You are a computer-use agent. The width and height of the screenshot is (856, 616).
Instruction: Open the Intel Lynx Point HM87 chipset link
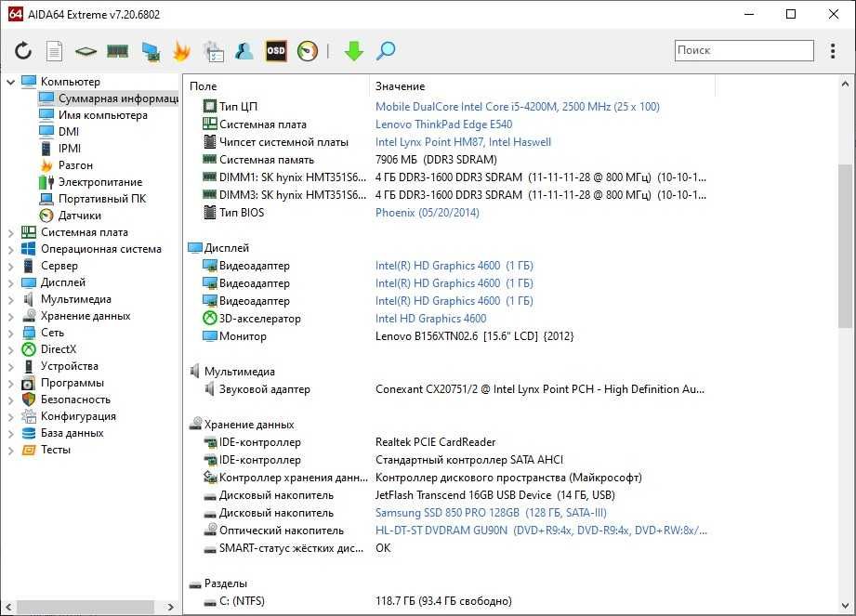[463, 142]
